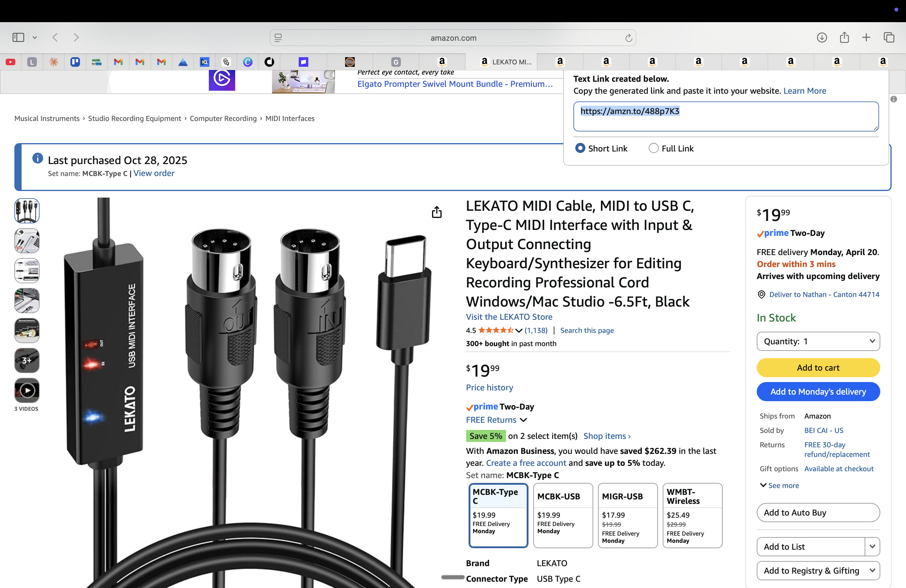Click Shop items link
The image size is (906, 588).
click(607, 436)
